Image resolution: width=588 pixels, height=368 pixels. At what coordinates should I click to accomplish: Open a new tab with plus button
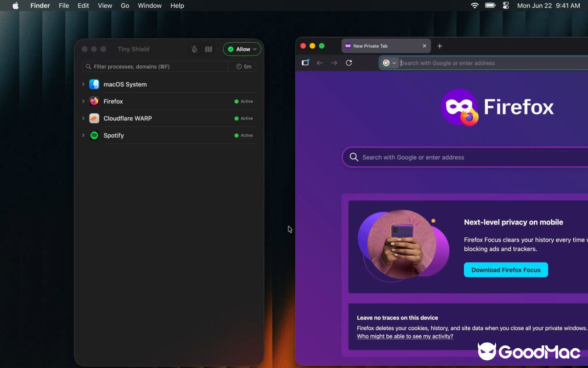click(440, 46)
